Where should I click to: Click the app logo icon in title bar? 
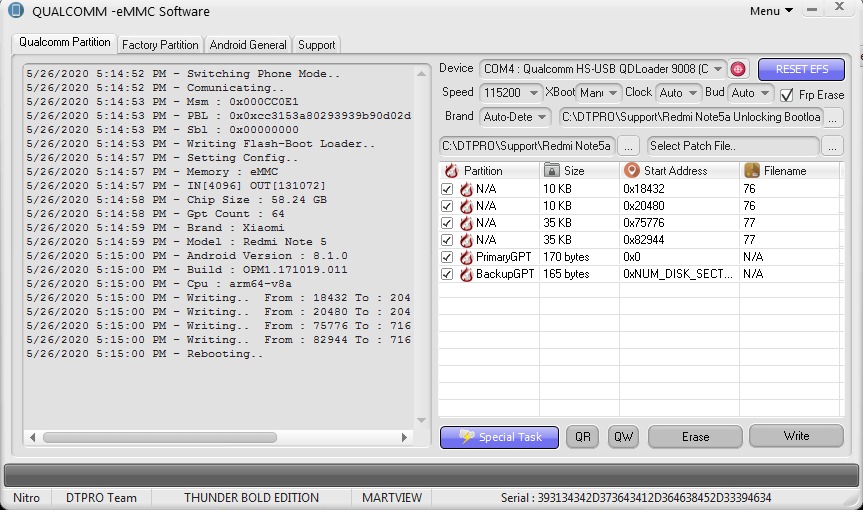16,10
